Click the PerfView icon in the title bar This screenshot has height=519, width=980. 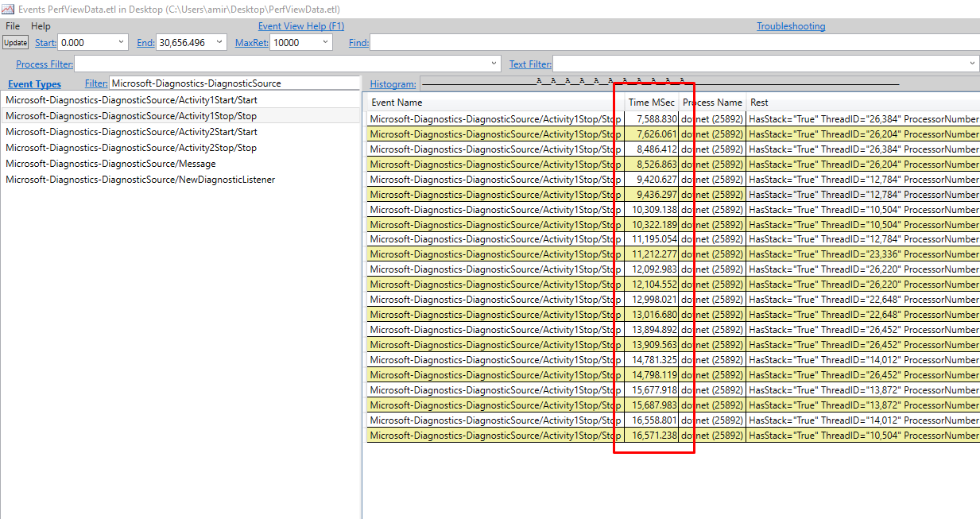coord(10,9)
